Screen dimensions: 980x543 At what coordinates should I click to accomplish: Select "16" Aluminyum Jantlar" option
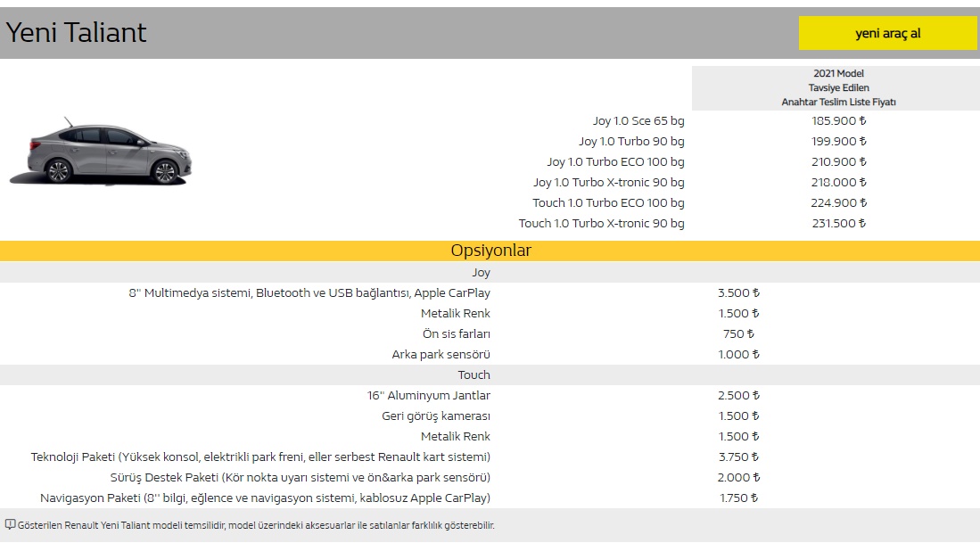click(429, 396)
